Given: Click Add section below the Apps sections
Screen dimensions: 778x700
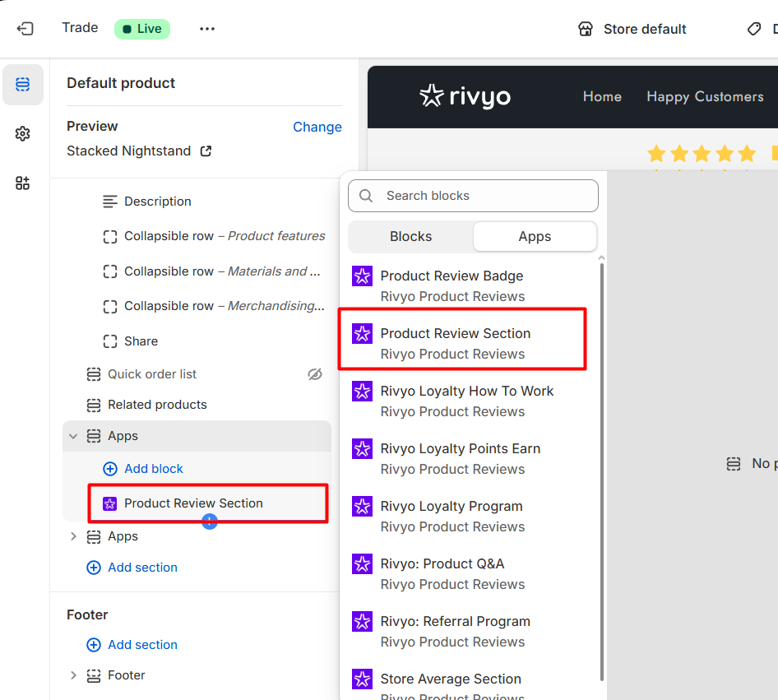Looking at the screenshot, I should click(142, 568).
